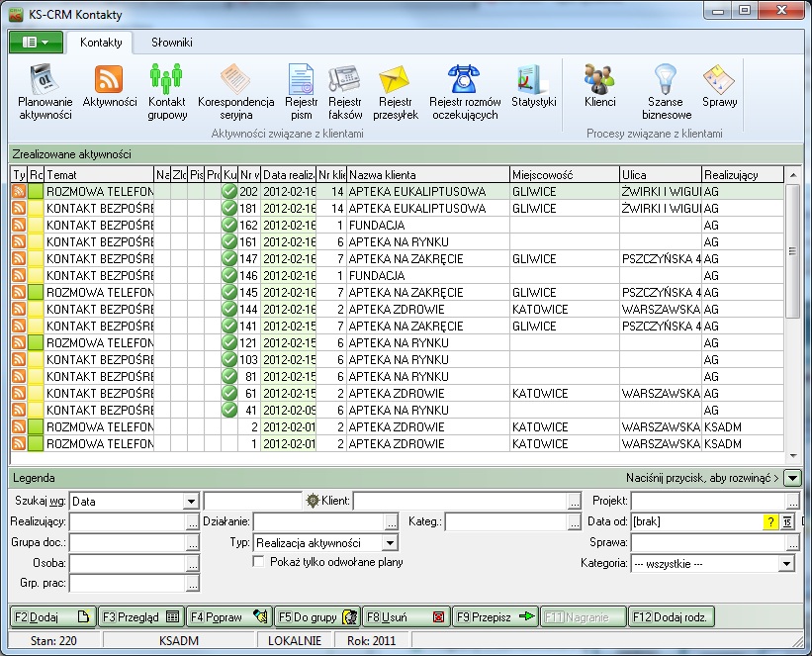Screen dimensions: 812x656
Task: Switch to the Słowniki tab
Action: pyautogui.click(x=172, y=43)
